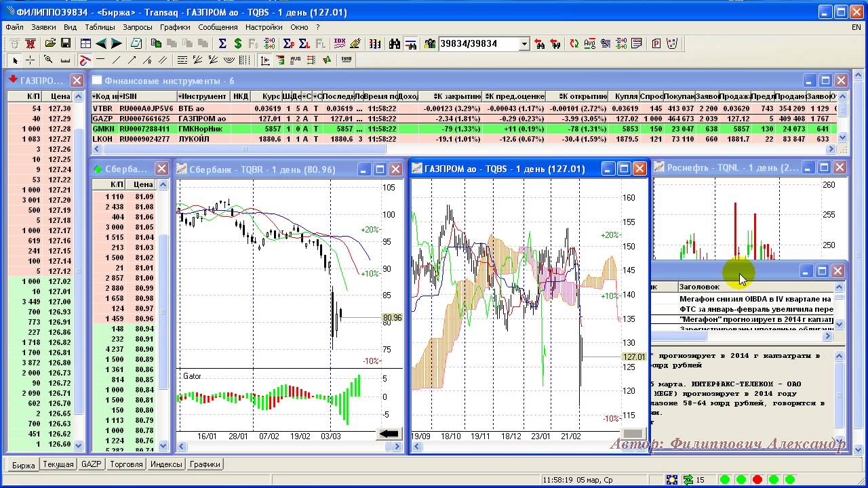Switch to the Графики bottom tab
Screen dimensions: 868x488
tap(205, 464)
